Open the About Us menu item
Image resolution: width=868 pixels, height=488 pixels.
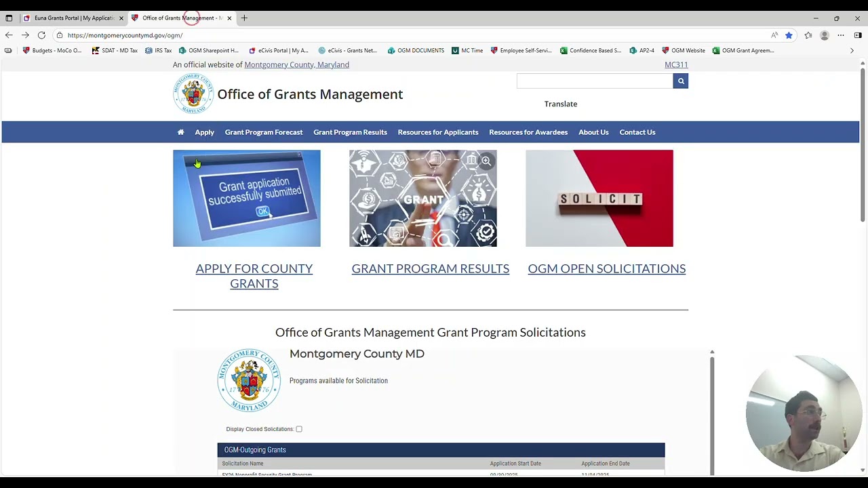[593, 132]
